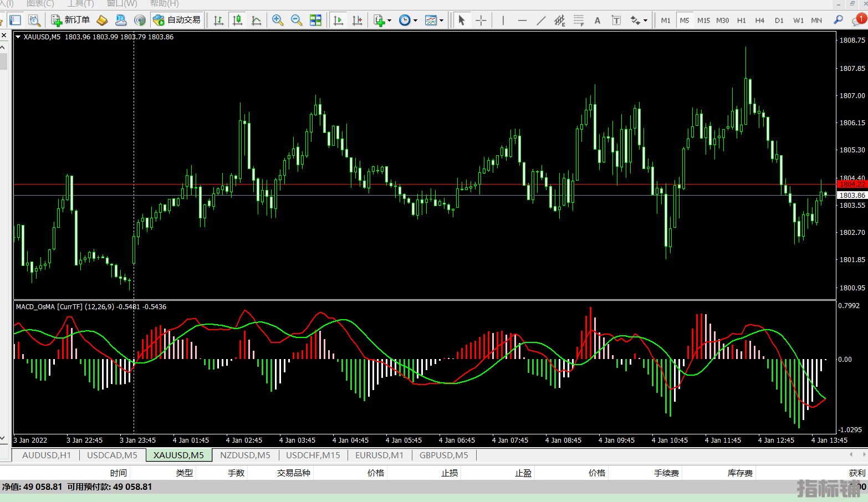Sort by the 时间 column header
This screenshot has height=502, width=868.
click(118, 473)
